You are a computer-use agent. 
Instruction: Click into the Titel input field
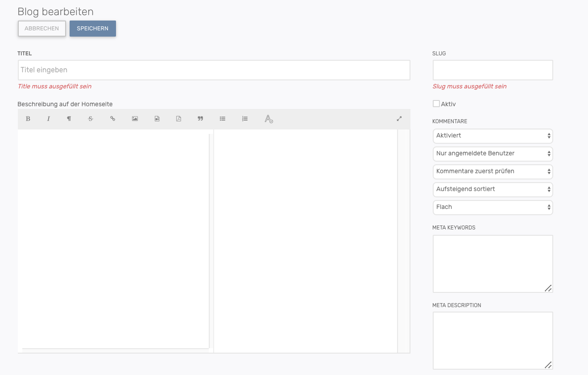pyautogui.click(x=214, y=70)
